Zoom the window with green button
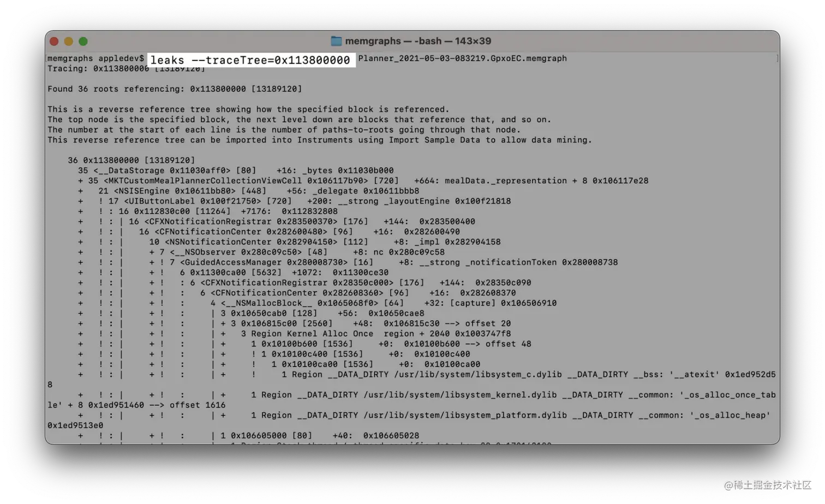The width and height of the screenshot is (825, 504). (x=83, y=41)
